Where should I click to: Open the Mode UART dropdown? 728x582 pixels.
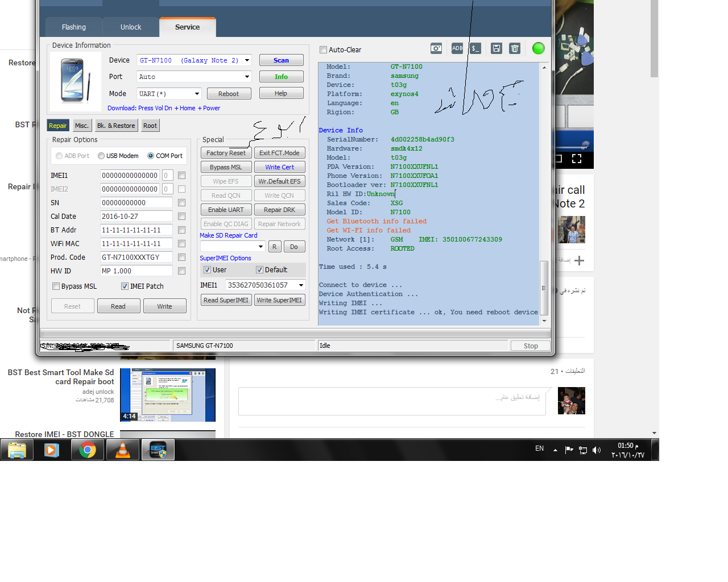click(197, 94)
